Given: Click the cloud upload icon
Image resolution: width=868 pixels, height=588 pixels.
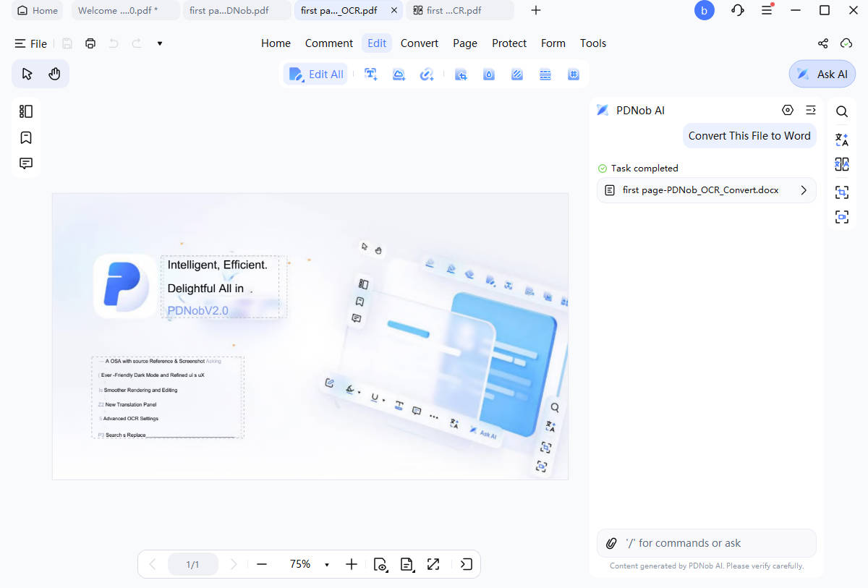Looking at the screenshot, I should [x=846, y=43].
